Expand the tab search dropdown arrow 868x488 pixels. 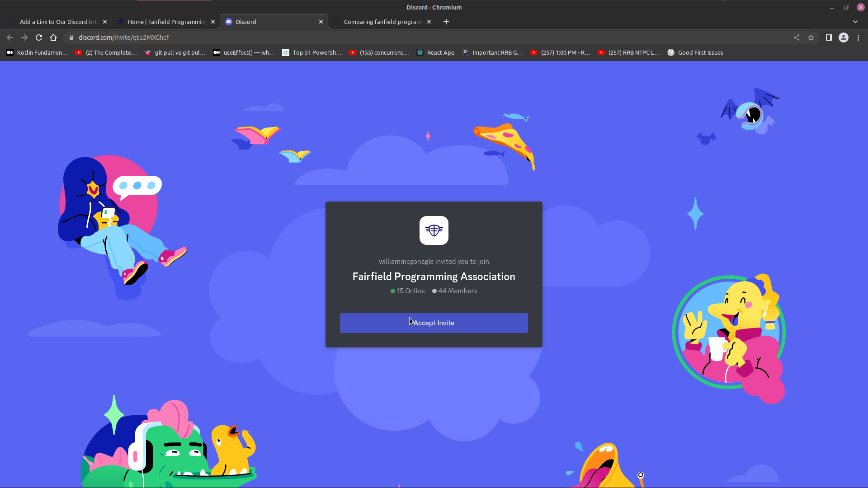pyautogui.click(x=855, y=22)
